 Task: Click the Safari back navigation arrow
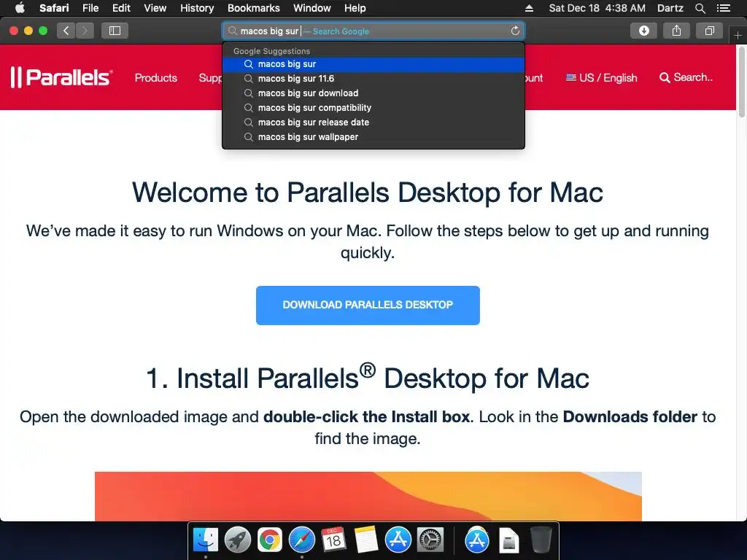point(66,31)
